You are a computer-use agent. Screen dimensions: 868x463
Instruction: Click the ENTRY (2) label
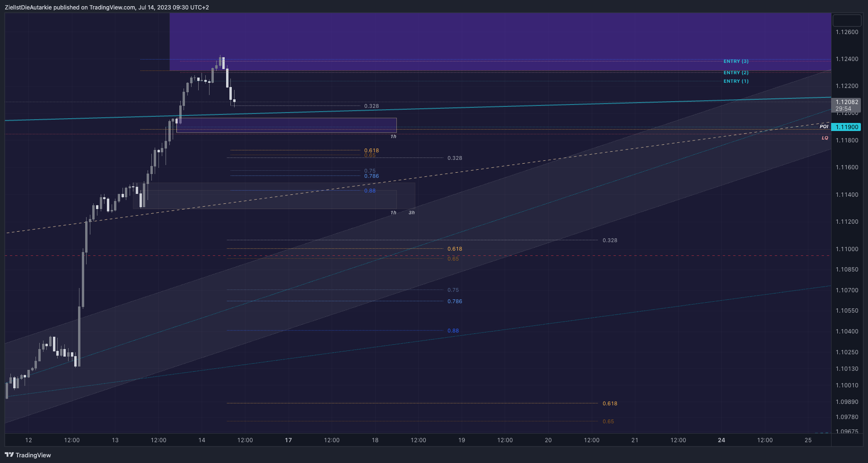point(736,73)
